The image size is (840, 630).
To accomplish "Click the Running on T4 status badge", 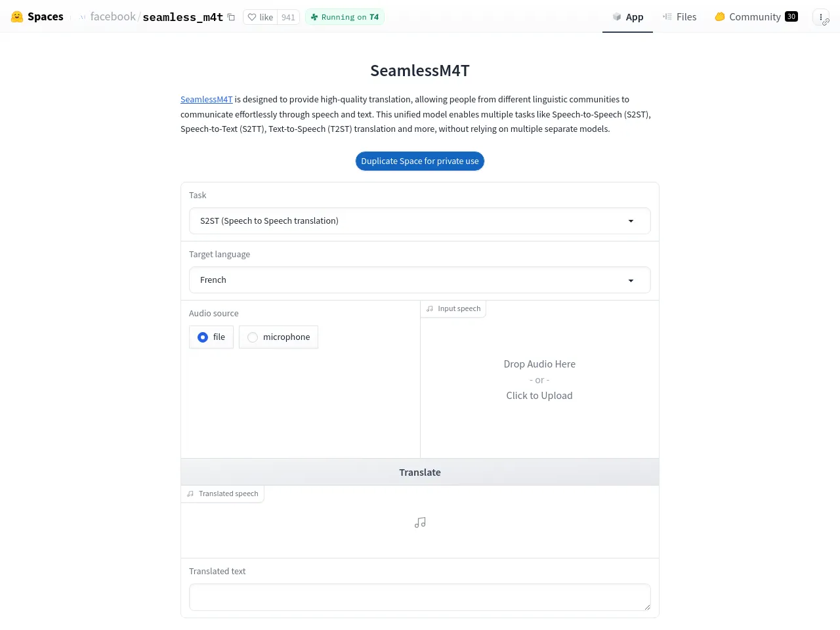I will 345,17.
